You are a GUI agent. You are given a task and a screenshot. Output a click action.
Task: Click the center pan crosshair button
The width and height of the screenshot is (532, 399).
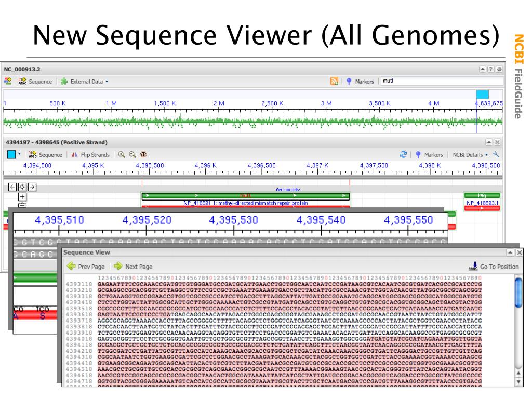coord(22,187)
